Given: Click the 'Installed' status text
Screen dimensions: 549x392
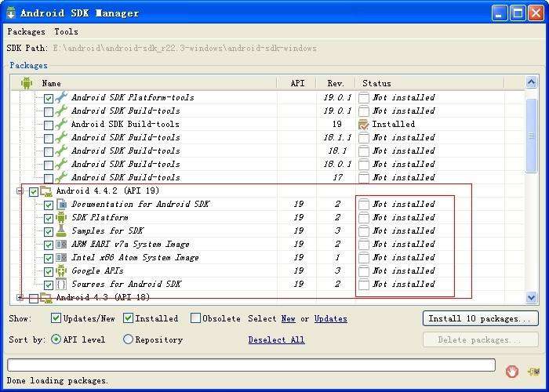Looking at the screenshot, I should pos(393,124).
